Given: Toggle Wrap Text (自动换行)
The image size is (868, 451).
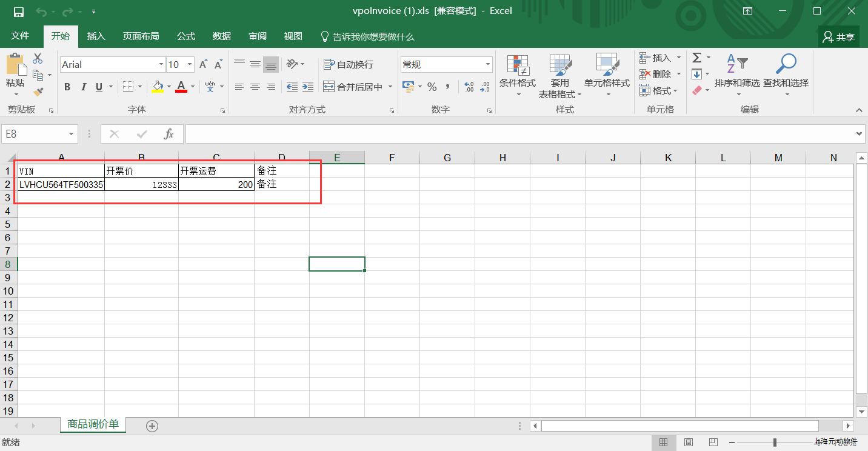Looking at the screenshot, I should pyautogui.click(x=349, y=64).
